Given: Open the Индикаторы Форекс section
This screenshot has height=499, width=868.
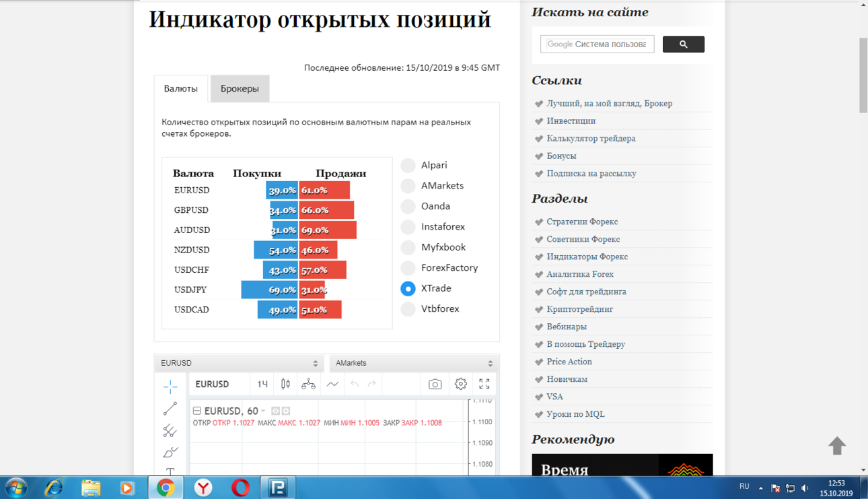Looking at the screenshot, I should (x=587, y=257).
